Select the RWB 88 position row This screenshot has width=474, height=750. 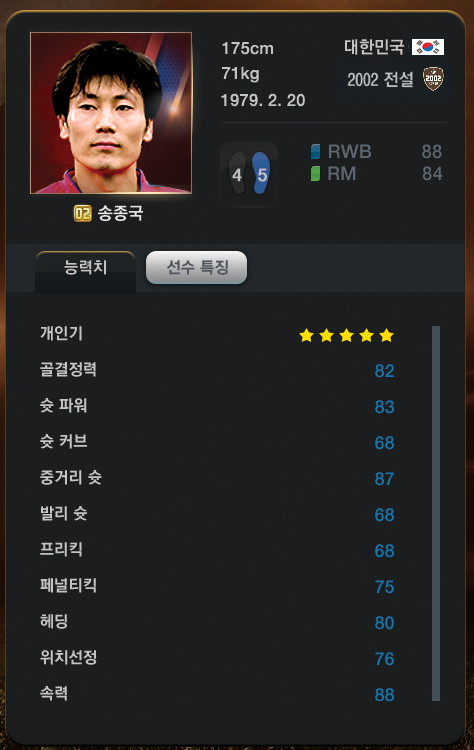tap(376, 152)
